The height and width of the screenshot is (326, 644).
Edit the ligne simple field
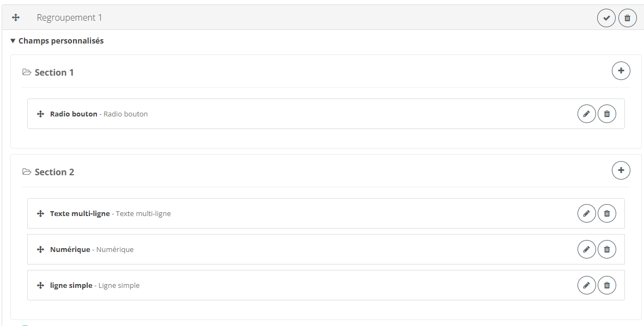coord(586,285)
